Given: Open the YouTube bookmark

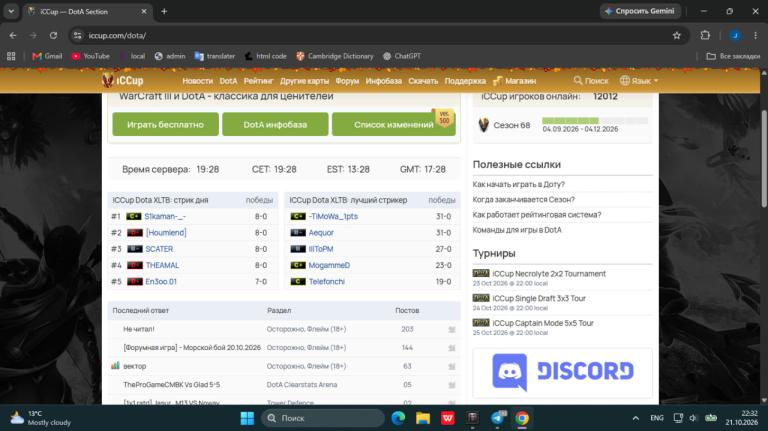Looking at the screenshot, I should pos(91,56).
